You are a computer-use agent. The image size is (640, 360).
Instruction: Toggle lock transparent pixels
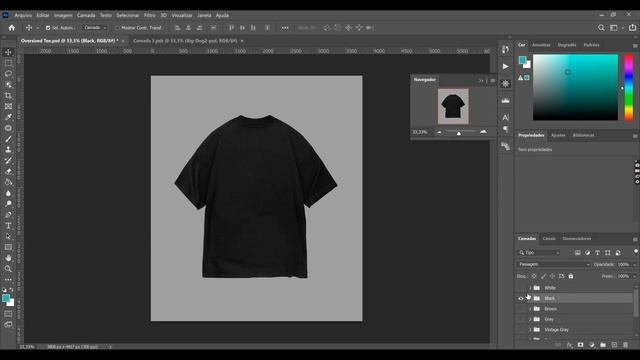(534, 276)
